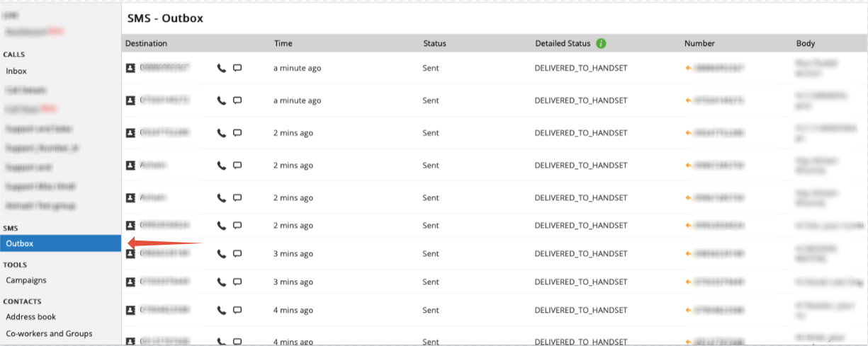Sort by the Destination column header
Image resolution: width=868 pixels, height=346 pixels.
pyautogui.click(x=146, y=43)
